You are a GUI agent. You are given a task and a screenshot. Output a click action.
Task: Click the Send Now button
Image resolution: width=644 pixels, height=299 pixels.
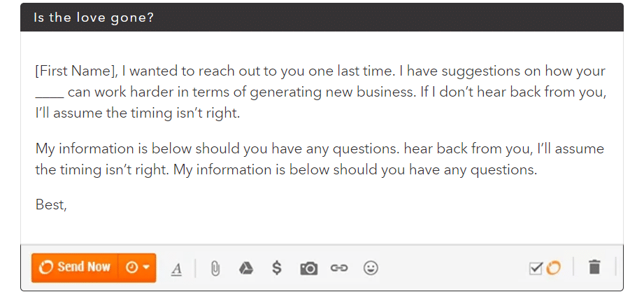point(75,267)
